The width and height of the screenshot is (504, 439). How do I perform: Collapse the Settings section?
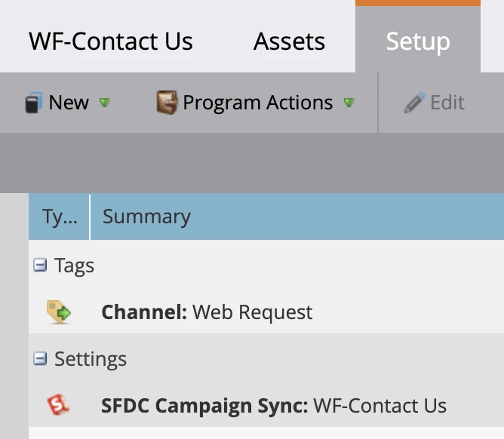coord(40,359)
